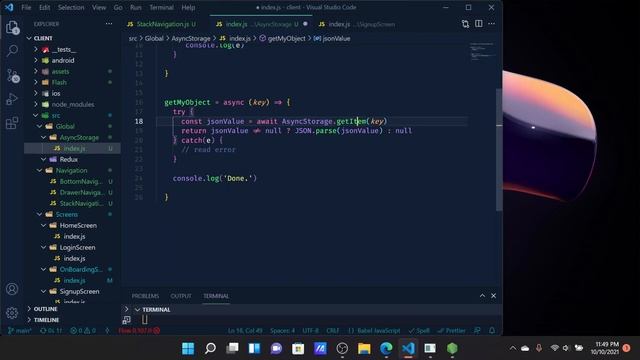Open the Source Control view
Image resolution: width=640 pixels, height=360 pixels.
point(13,76)
